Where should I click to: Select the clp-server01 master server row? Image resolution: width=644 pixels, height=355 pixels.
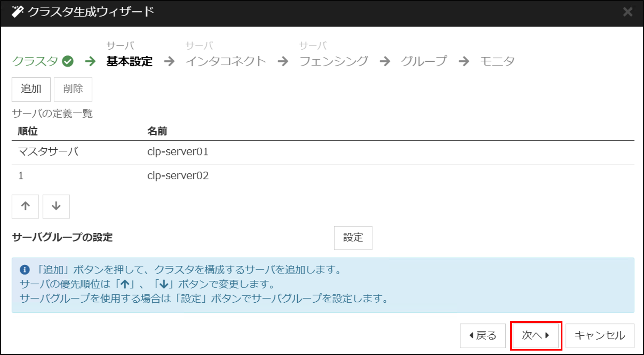[178, 152]
